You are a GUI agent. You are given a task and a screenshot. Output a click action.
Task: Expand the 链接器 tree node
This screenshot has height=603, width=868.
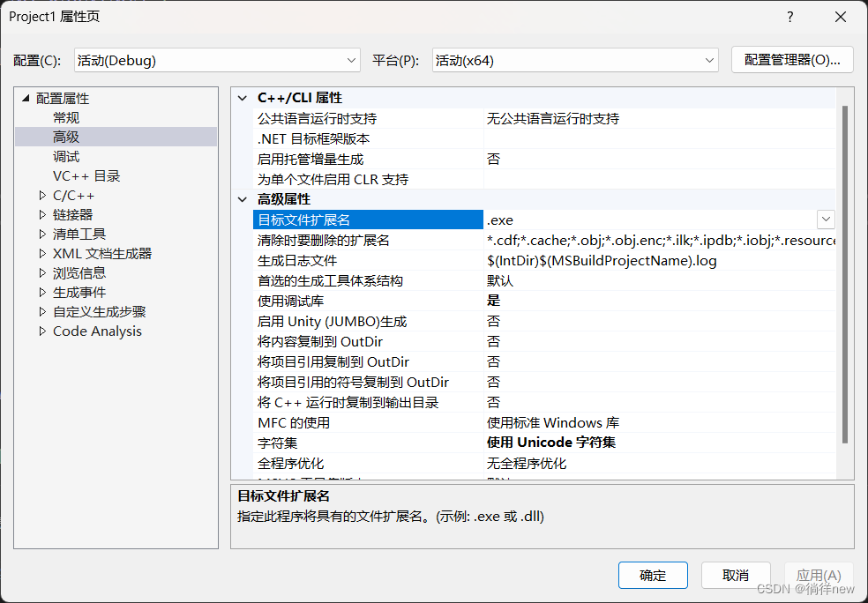[42, 214]
